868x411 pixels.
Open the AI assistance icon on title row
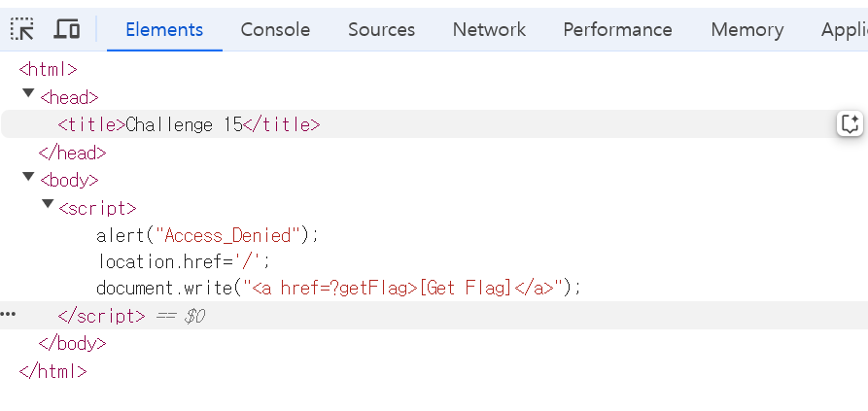[850, 123]
